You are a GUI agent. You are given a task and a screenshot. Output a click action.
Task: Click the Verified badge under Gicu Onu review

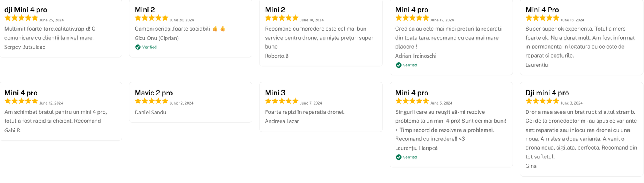(x=146, y=47)
